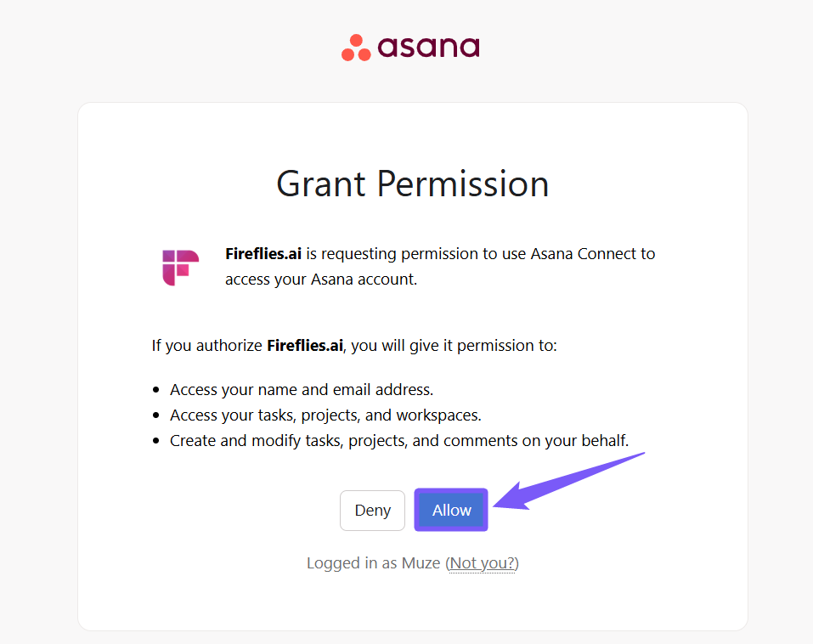The image size is (813, 644).
Task: Click bullet dot before tasks and workspaces permission
Action: tap(156, 416)
